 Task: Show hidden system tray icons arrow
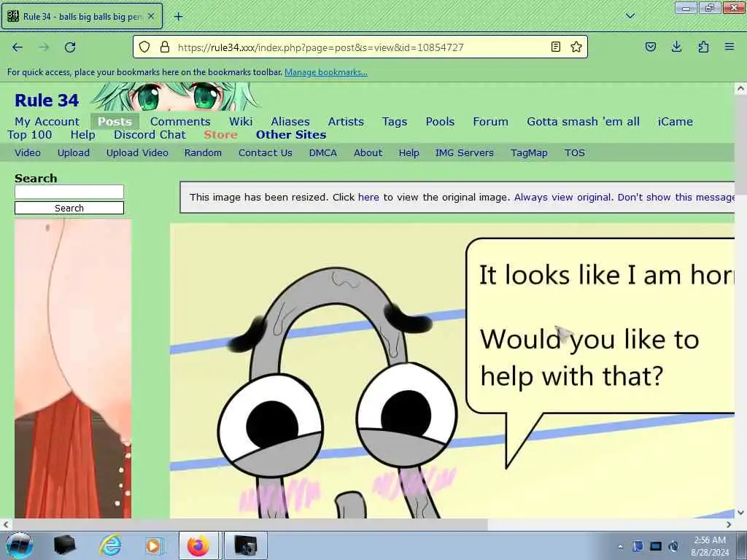pyautogui.click(x=620, y=546)
